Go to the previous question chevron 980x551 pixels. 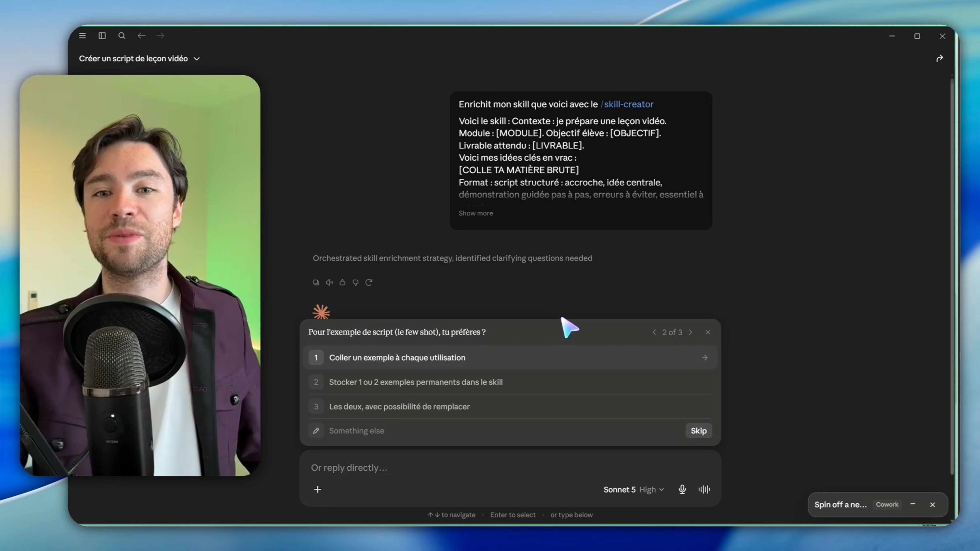654,332
